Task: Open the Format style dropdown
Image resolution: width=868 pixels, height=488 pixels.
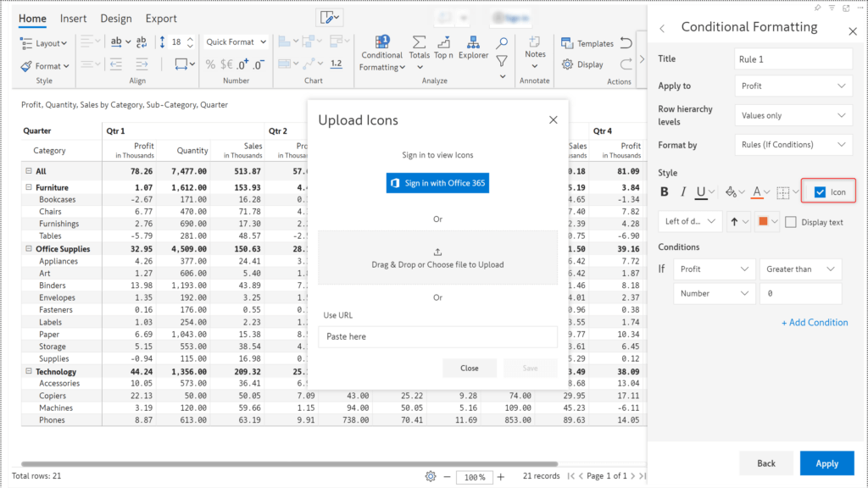Action: click(x=45, y=66)
